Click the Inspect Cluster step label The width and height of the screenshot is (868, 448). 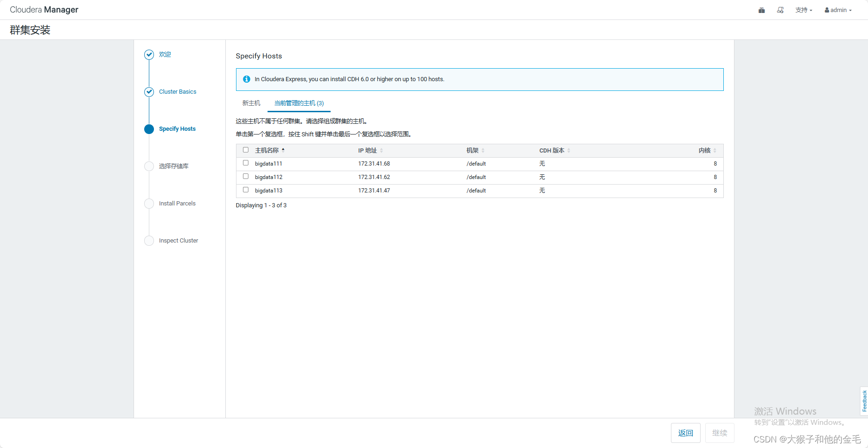pos(179,241)
